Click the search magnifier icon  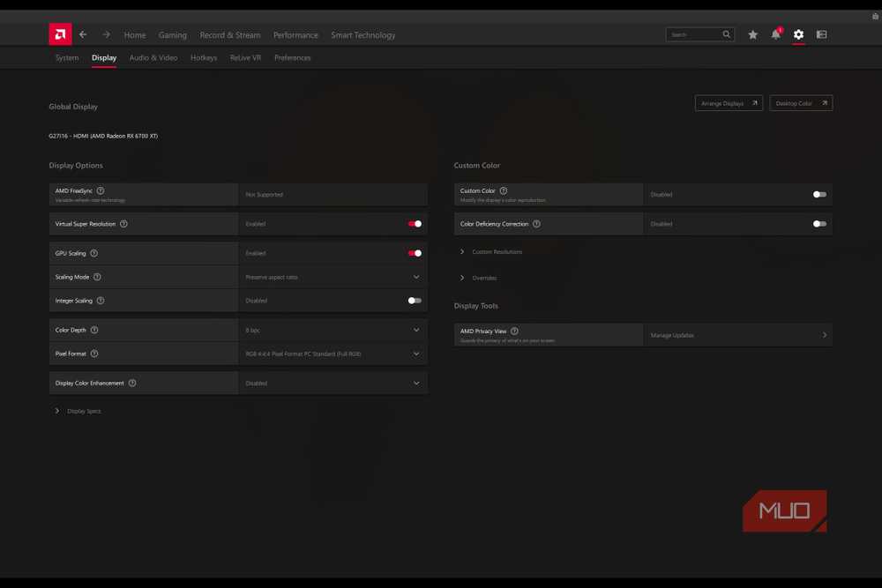(x=726, y=34)
